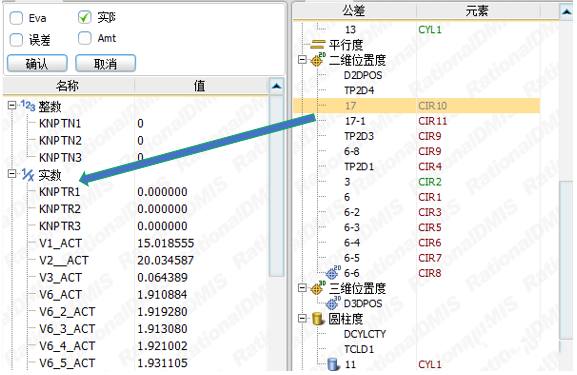Screen dimensions: 577x375
Task: Collapse the 实数 tree node
Action: pos(12,174)
